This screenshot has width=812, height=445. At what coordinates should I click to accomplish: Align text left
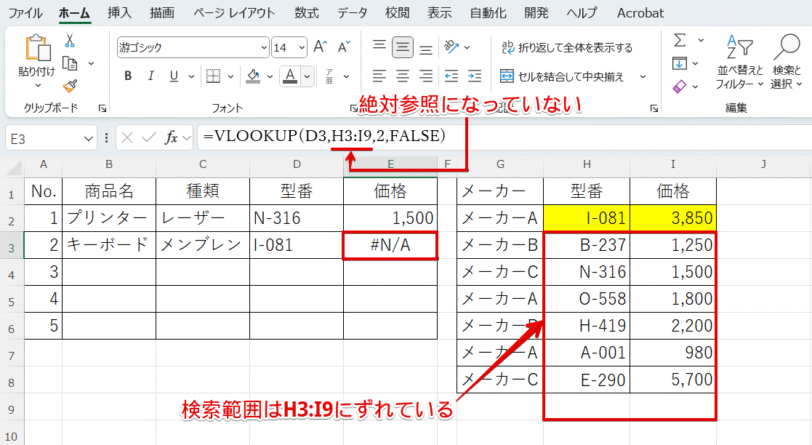tap(379, 76)
